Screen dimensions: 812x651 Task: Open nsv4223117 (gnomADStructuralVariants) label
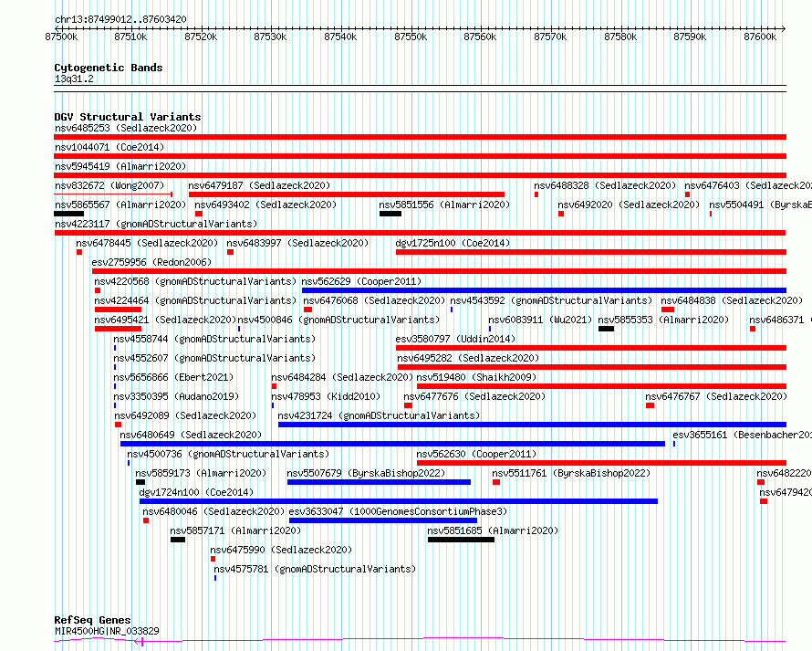click(156, 224)
